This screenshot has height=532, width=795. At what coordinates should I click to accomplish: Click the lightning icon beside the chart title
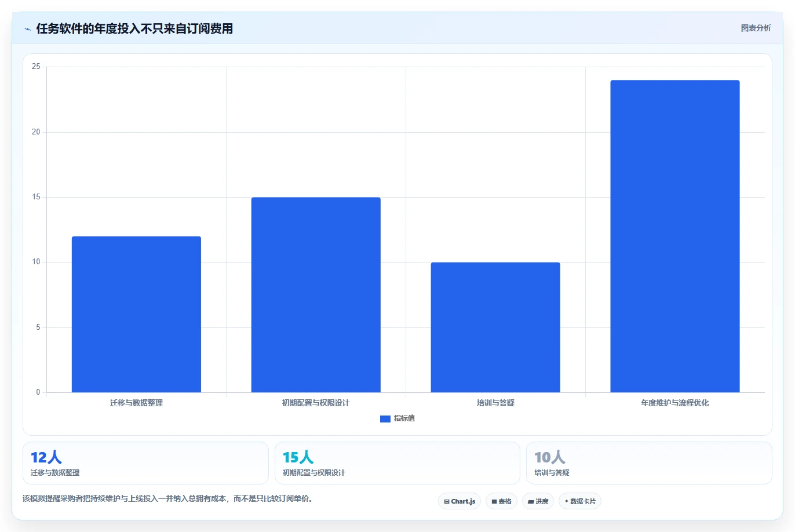click(27, 29)
